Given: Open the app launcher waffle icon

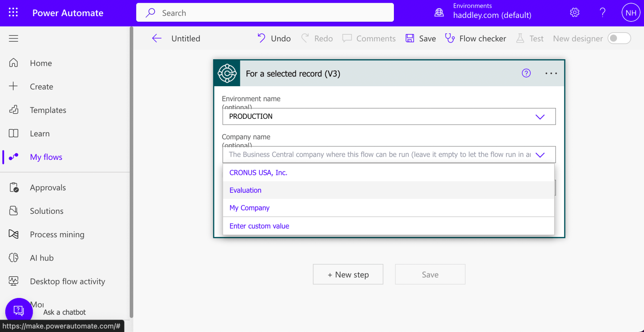Looking at the screenshot, I should coord(13,13).
